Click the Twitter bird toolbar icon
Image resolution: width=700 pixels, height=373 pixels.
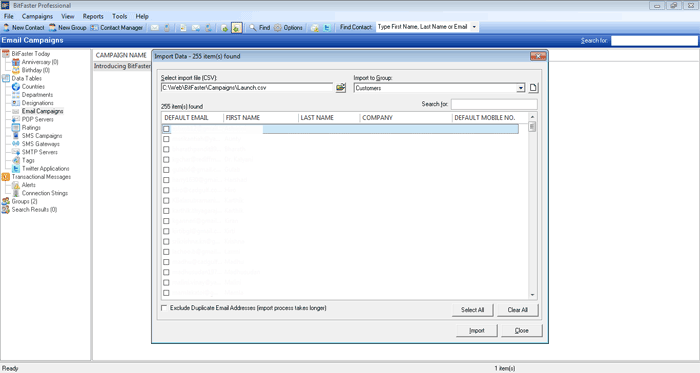coord(327,28)
